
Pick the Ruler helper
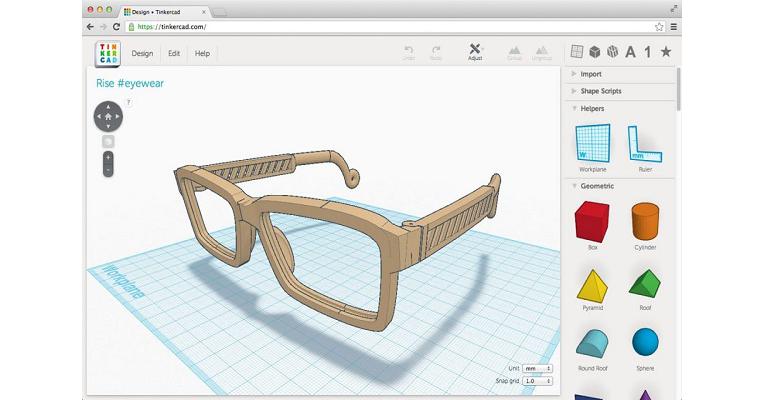point(644,145)
